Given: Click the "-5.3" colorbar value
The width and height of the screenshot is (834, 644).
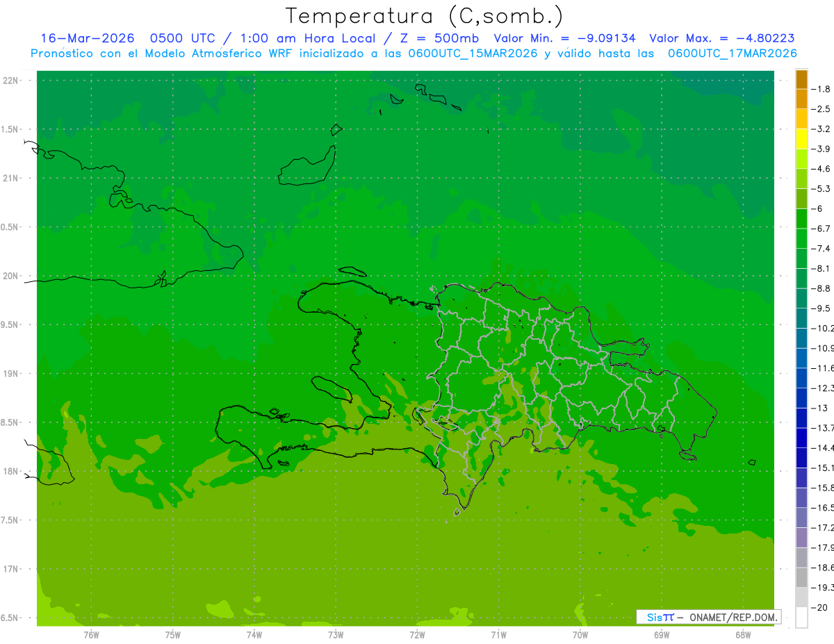Looking at the screenshot, I should [821, 188].
